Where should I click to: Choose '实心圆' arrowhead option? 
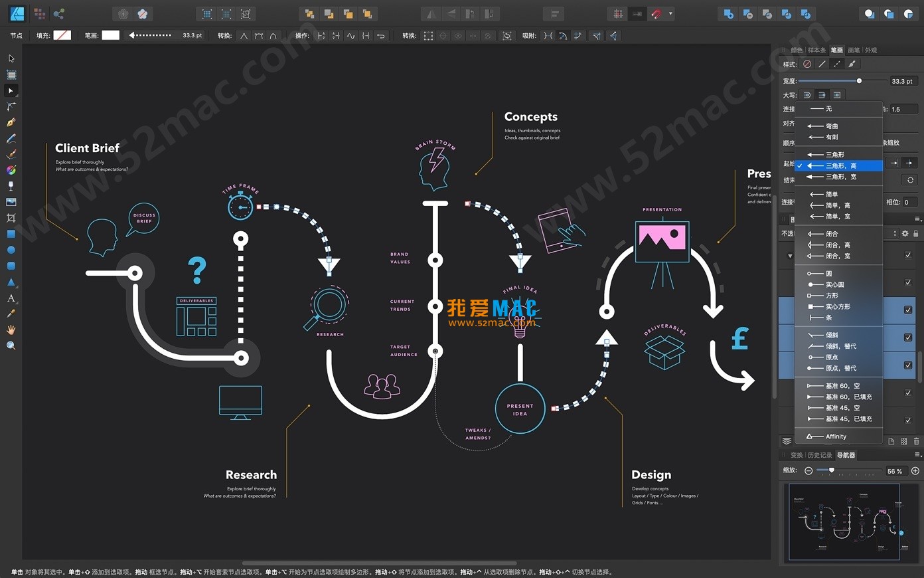click(839, 284)
